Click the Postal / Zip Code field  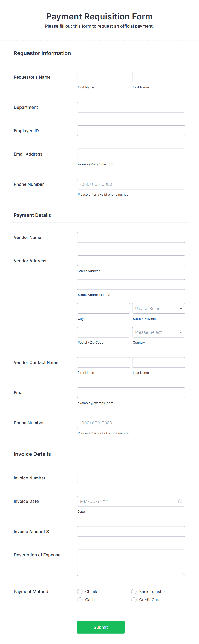[x=103, y=332]
